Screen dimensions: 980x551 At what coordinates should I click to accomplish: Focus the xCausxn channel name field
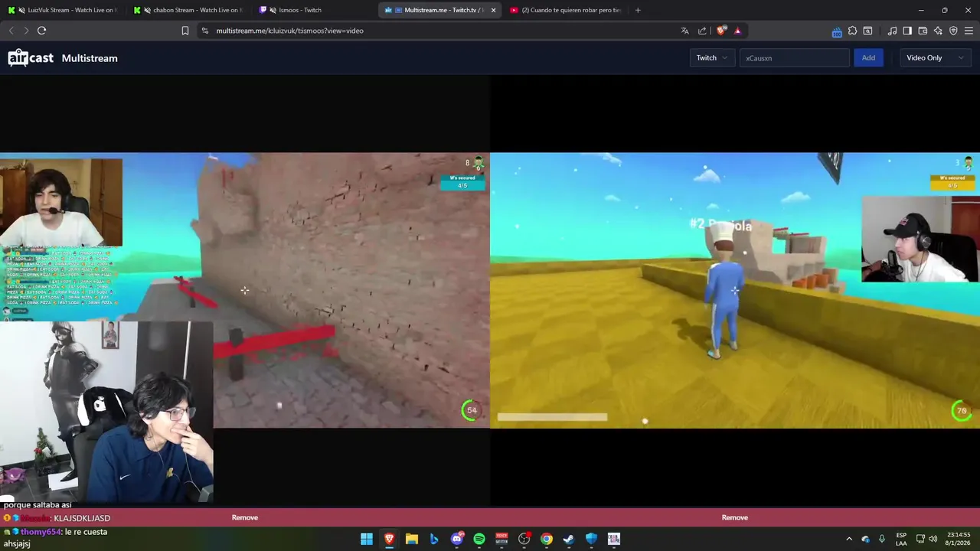click(x=794, y=58)
